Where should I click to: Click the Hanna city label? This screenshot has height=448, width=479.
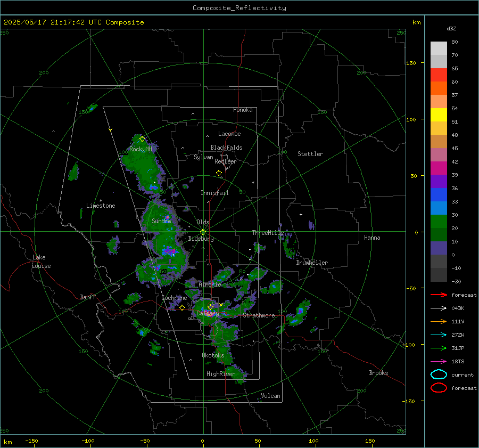(372, 238)
